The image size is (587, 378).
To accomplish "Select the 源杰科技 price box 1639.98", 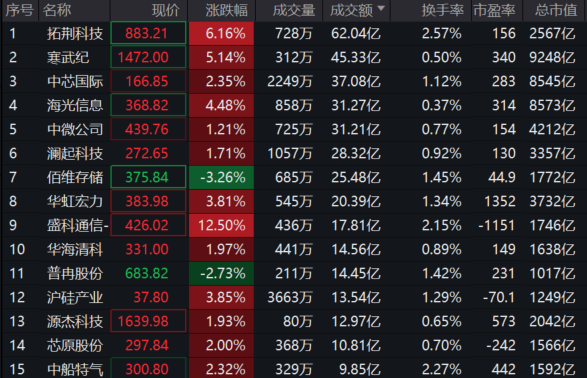I will coord(148,321).
